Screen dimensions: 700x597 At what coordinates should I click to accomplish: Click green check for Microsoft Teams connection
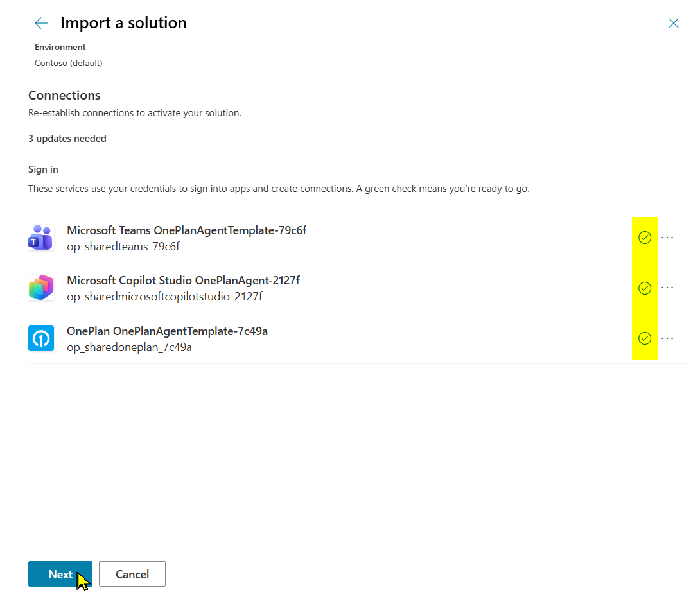pos(645,238)
